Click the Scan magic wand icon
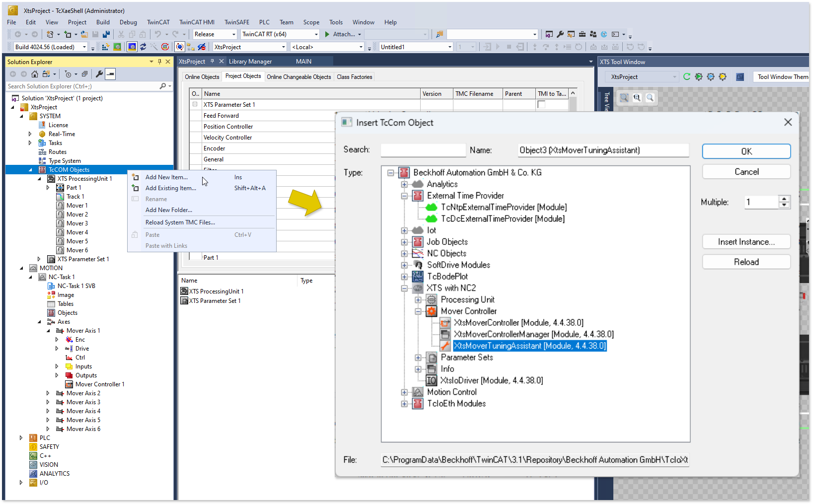This screenshot has height=504, width=813. coord(154,47)
